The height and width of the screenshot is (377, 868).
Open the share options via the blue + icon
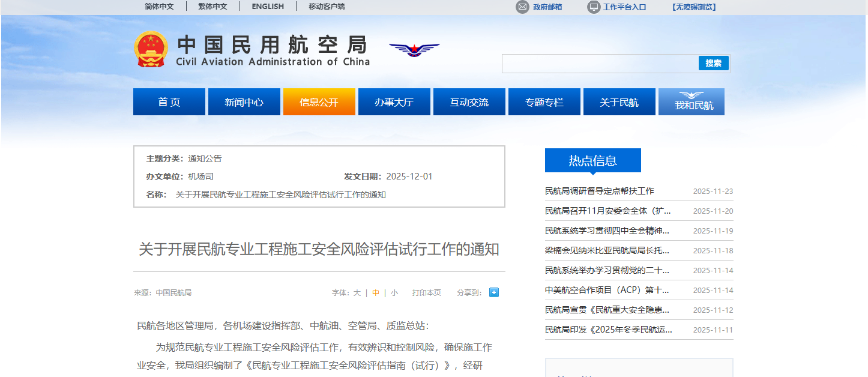[x=493, y=292]
